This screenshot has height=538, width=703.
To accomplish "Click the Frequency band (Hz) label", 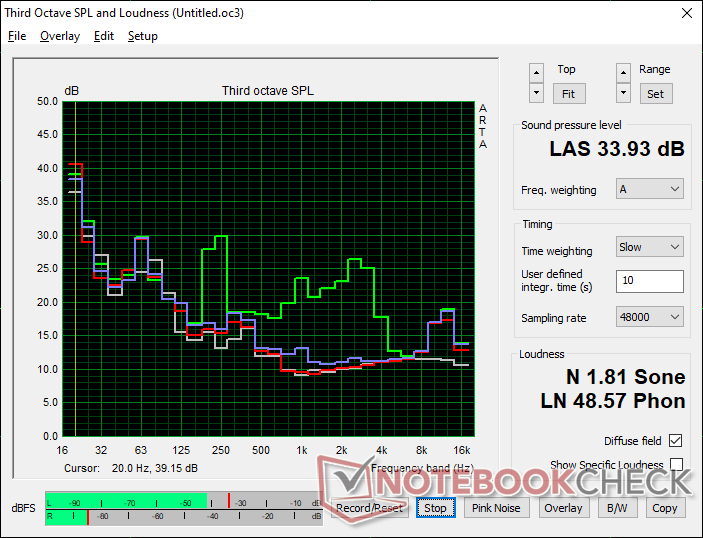I will [x=422, y=468].
